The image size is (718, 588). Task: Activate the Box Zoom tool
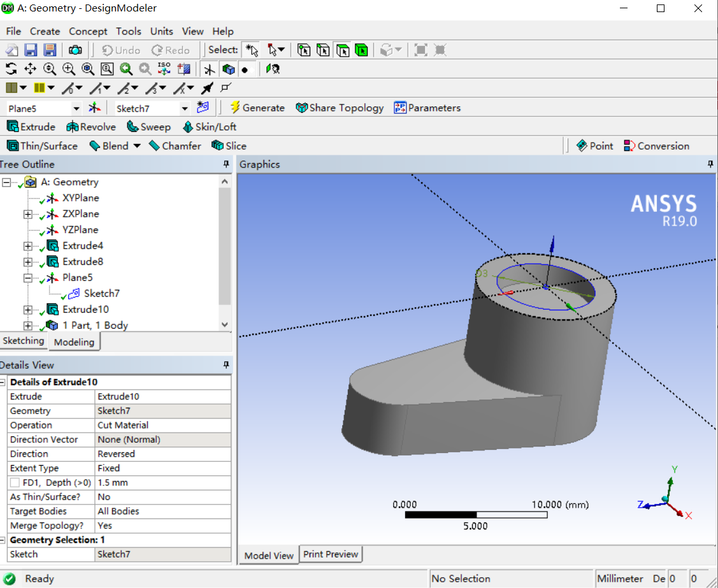pyautogui.click(x=69, y=69)
